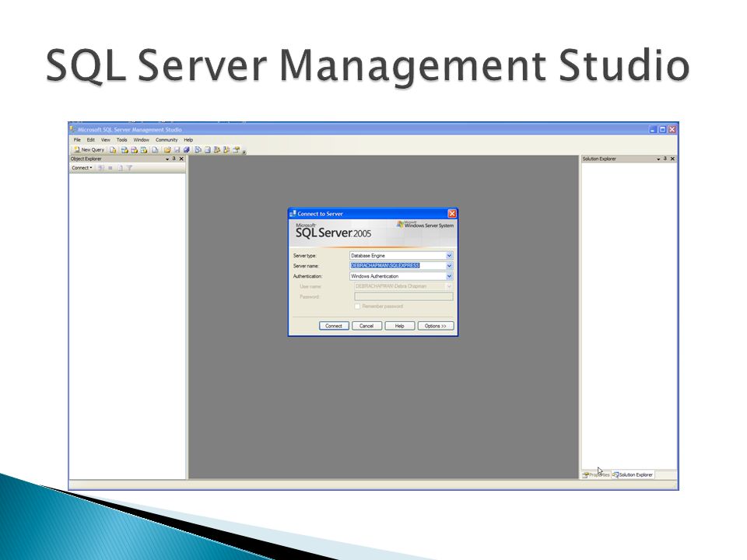The height and width of the screenshot is (560, 747).
Task: Click Disconnect icon in Object Explorer toolbar
Action: [101, 168]
